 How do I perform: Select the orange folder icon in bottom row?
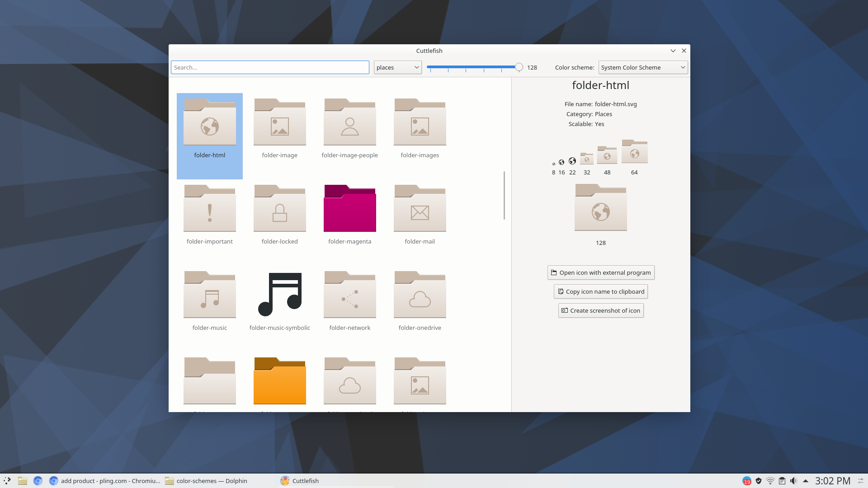point(279,381)
